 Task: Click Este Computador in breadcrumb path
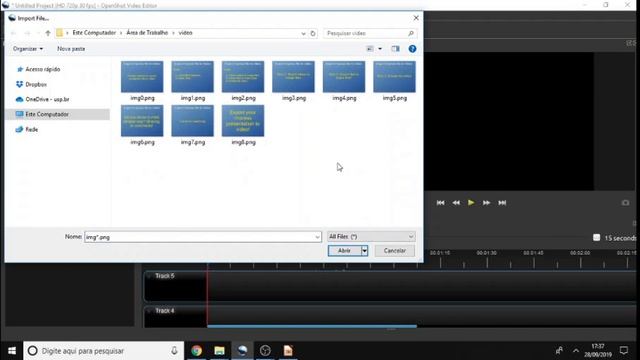point(94,33)
